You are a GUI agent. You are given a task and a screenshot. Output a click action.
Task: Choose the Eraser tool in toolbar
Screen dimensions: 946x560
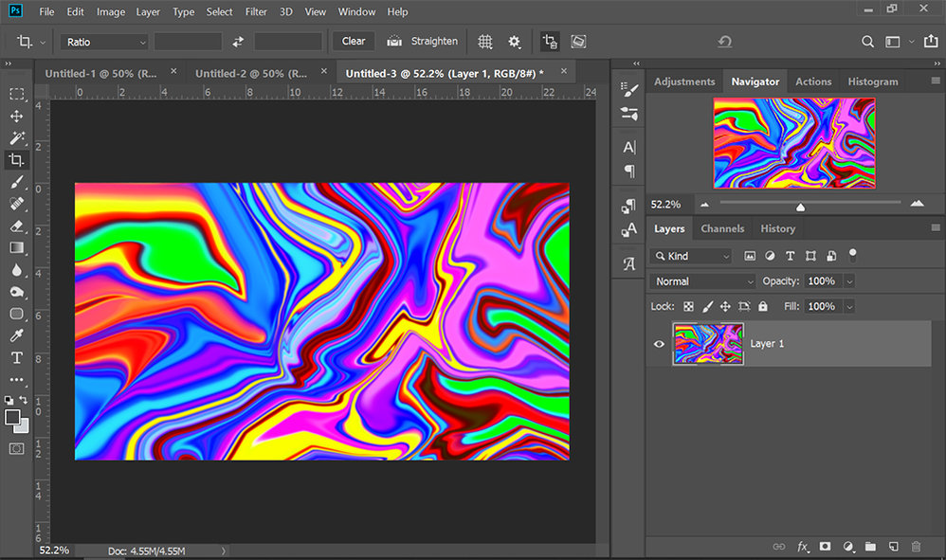[x=16, y=226]
